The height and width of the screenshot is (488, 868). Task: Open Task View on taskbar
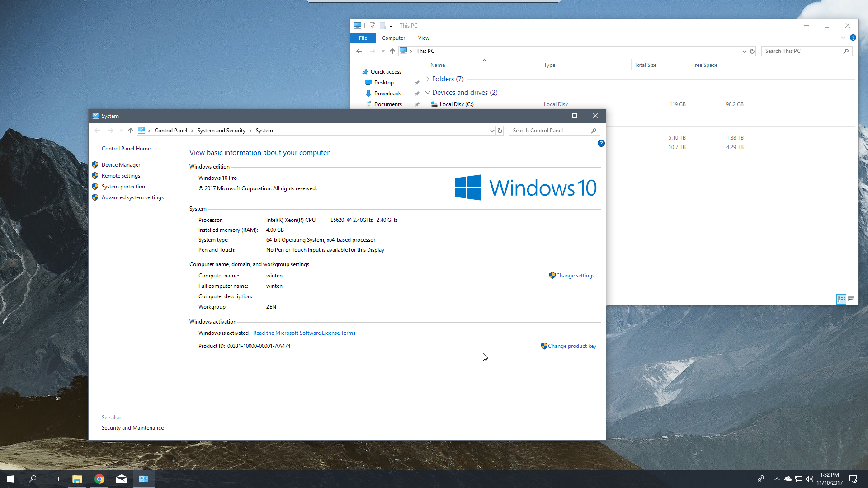(54, 479)
